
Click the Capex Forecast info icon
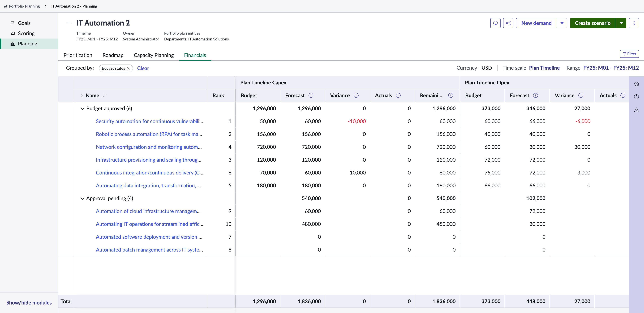point(311,95)
